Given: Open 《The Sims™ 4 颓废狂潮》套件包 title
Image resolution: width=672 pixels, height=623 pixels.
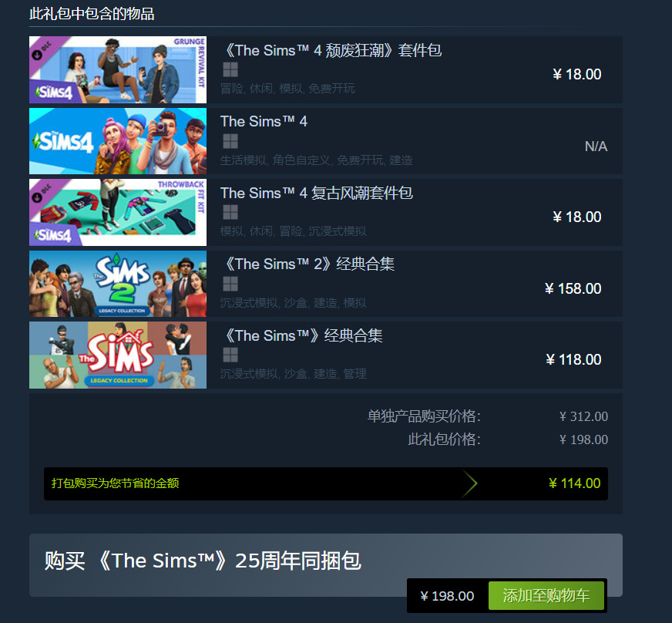Looking at the screenshot, I should 331,51.
